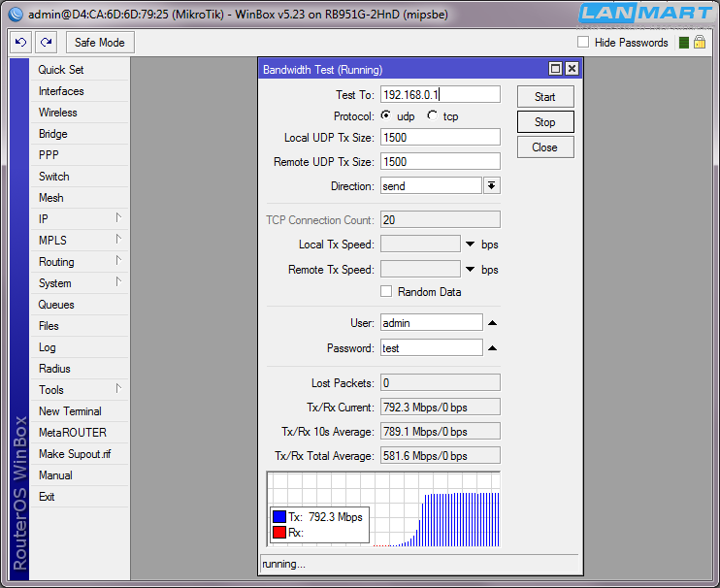Image resolution: width=720 pixels, height=588 pixels.
Task: Stop the running bandwidth test
Action: click(545, 122)
